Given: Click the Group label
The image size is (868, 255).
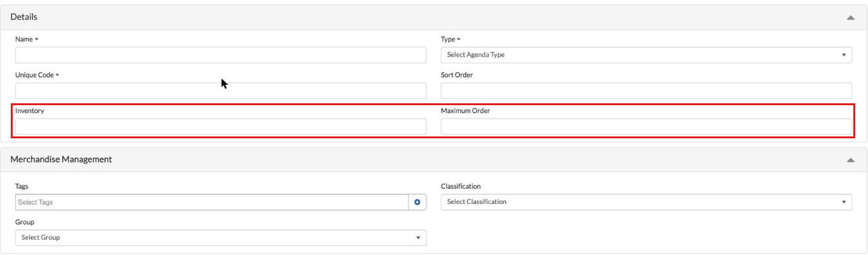Looking at the screenshot, I should click(25, 222).
